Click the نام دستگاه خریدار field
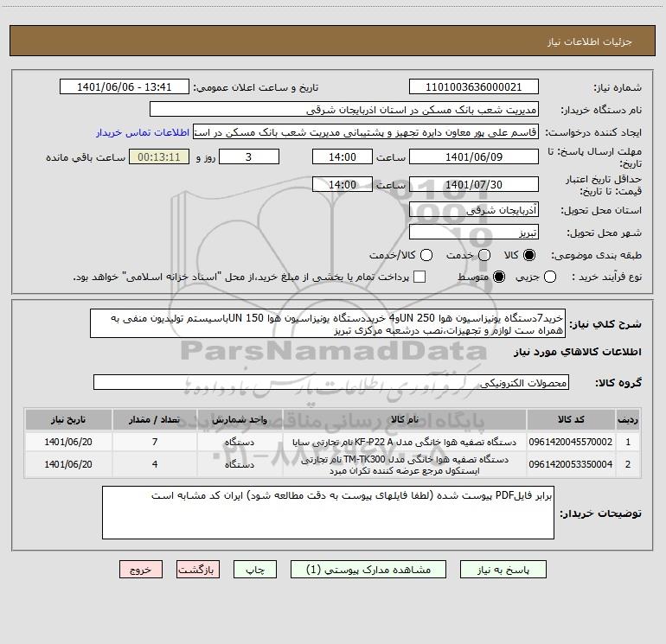 (x=344, y=109)
